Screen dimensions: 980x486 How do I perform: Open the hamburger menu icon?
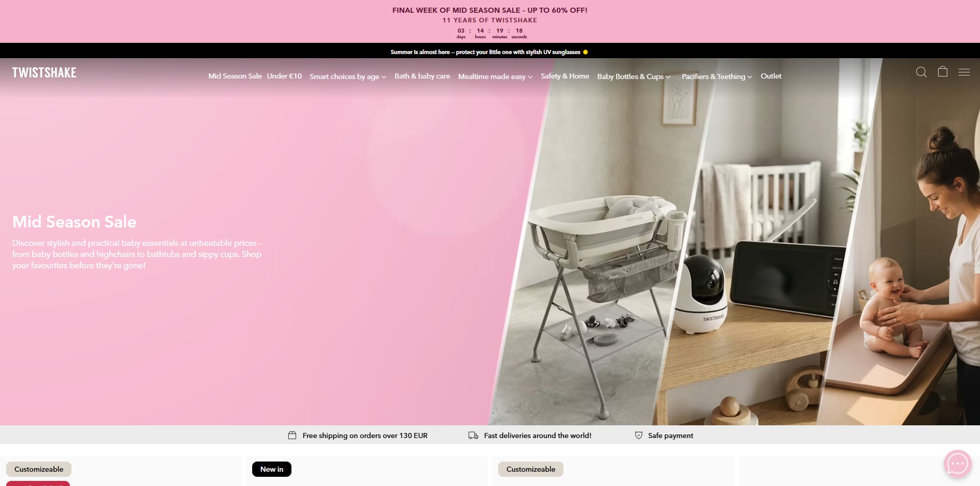click(964, 72)
